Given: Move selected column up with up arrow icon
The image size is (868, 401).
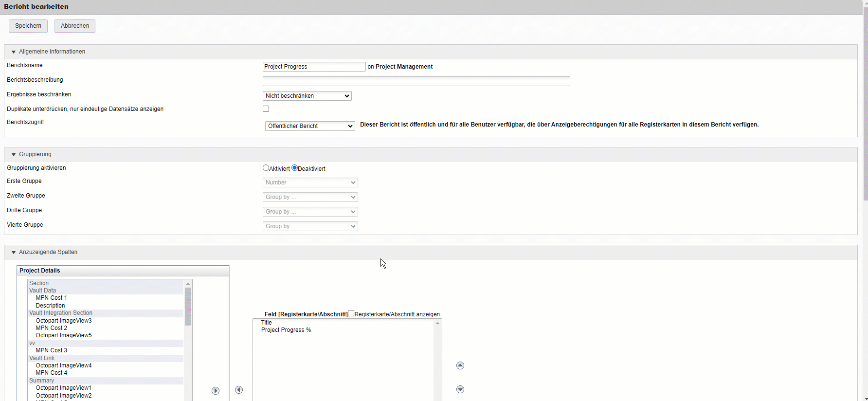Looking at the screenshot, I should (460, 365).
